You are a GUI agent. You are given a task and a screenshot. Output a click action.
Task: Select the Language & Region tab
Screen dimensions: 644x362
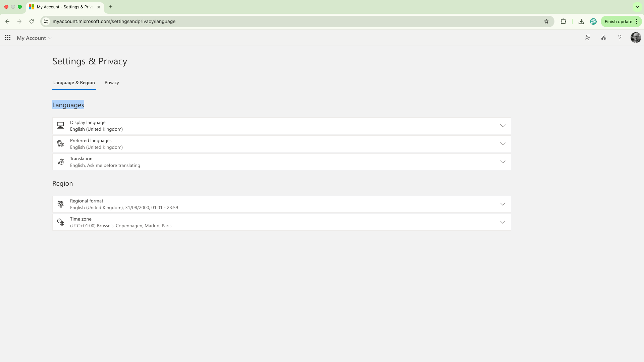pyautogui.click(x=74, y=83)
